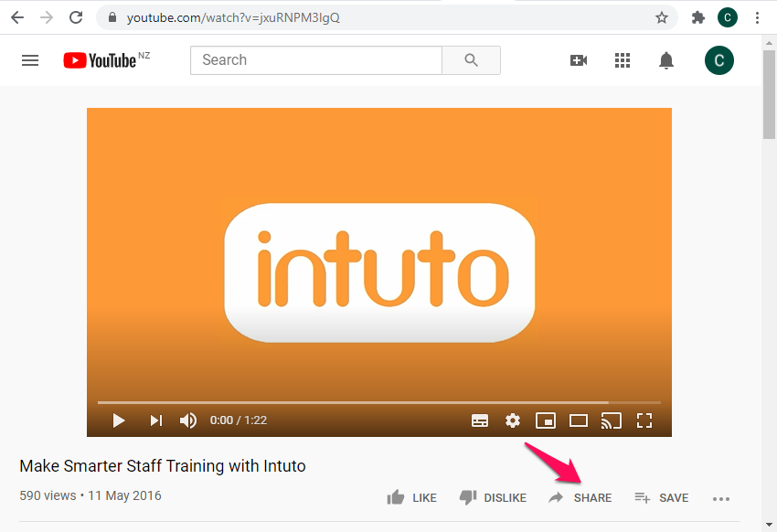Open the create video camera icon
Screen dimensions: 777x532
578,60
